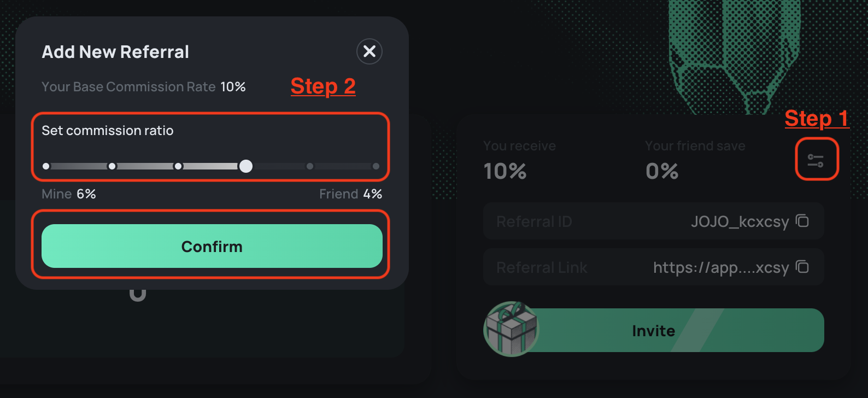Copy the Referral ID JOJO_kcxcsy
Screen dimensions: 868x398
[x=802, y=221]
